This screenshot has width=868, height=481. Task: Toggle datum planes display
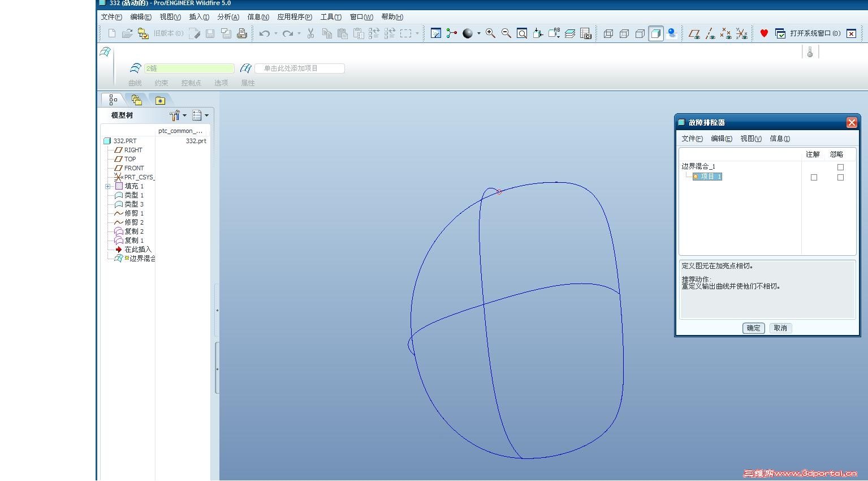tap(694, 33)
